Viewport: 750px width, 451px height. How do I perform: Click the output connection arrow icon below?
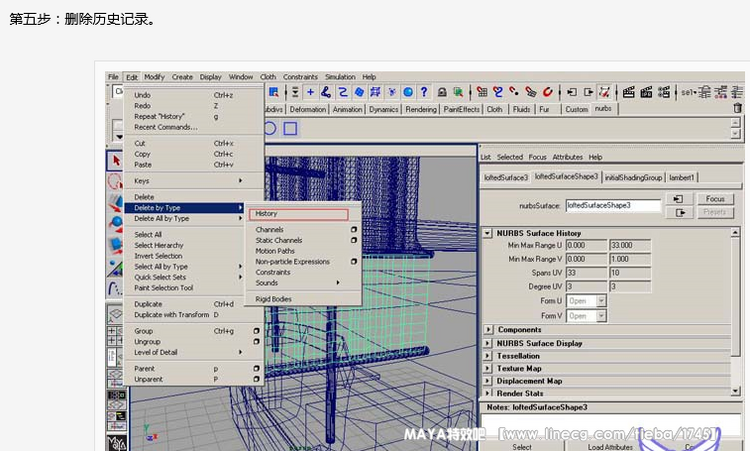click(x=680, y=212)
